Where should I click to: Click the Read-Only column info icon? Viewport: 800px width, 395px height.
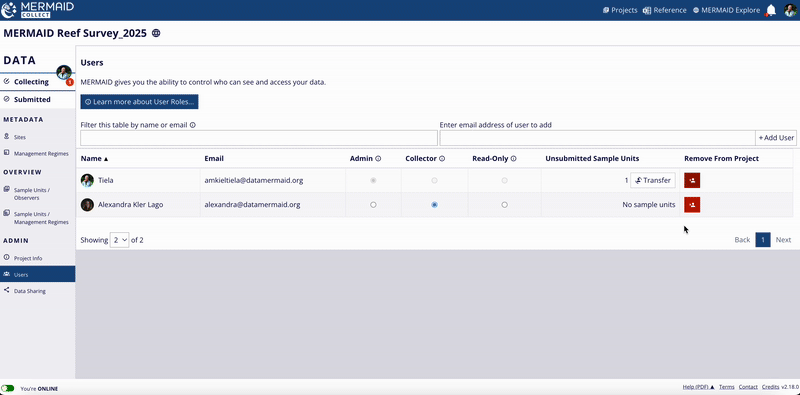513,159
